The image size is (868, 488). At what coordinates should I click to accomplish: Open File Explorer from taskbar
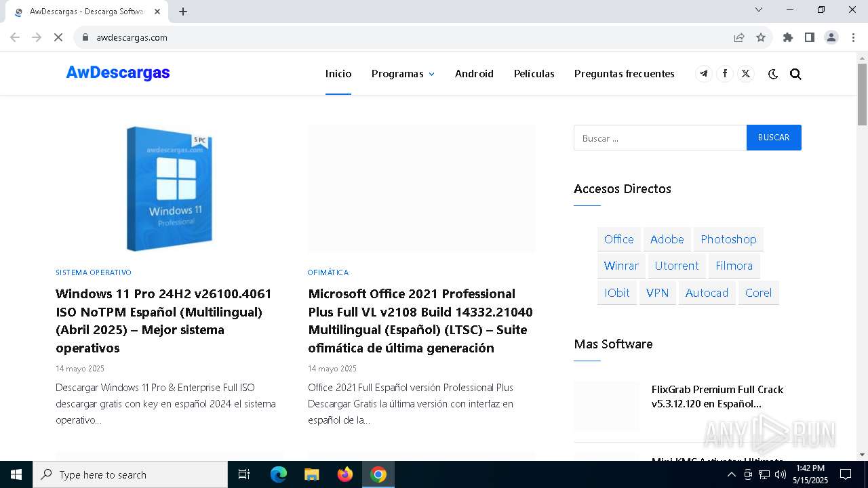click(x=311, y=474)
